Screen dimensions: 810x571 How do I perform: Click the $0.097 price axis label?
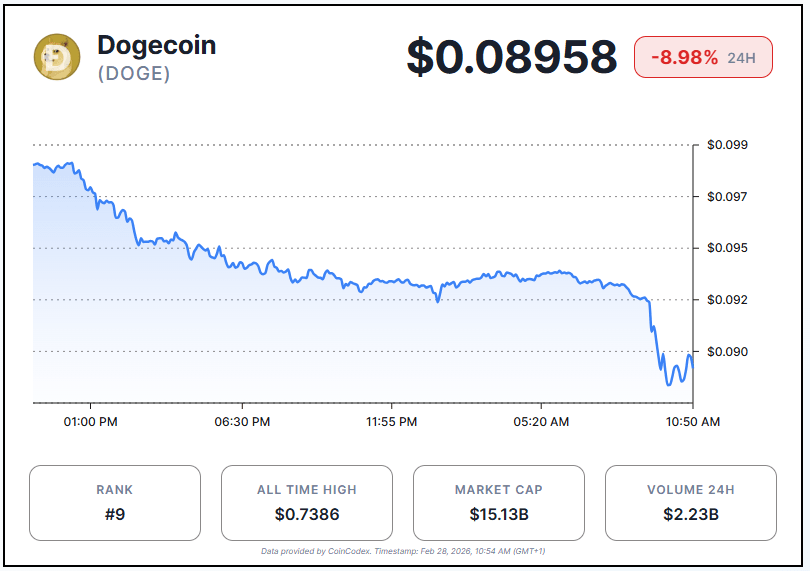tap(727, 197)
